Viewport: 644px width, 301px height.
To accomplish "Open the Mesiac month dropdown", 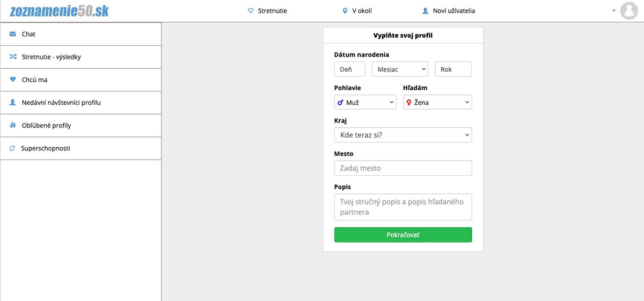I will click(x=400, y=69).
